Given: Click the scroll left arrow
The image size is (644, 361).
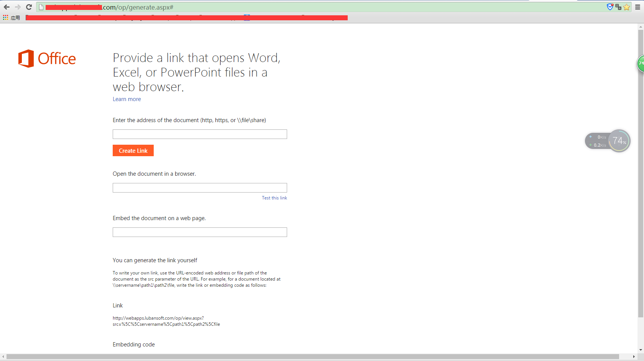Looking at the screenshot, I should point(3,357).
